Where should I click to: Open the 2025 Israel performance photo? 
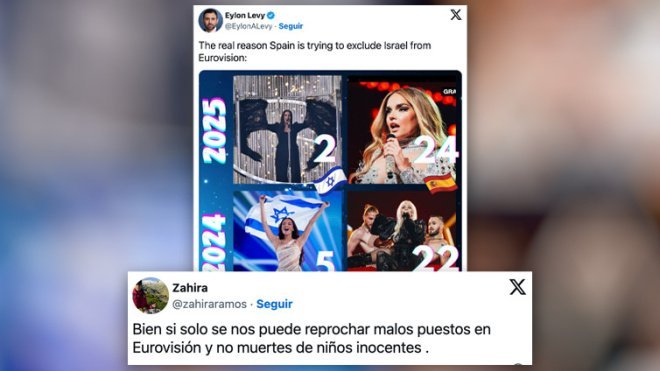click(x=287, y=129)
